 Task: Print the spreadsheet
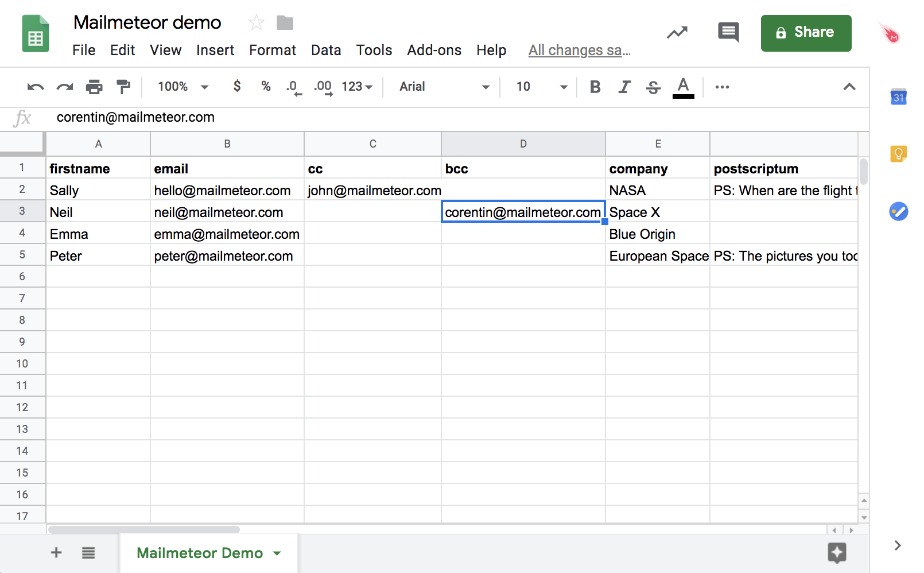tap(94, 87)
